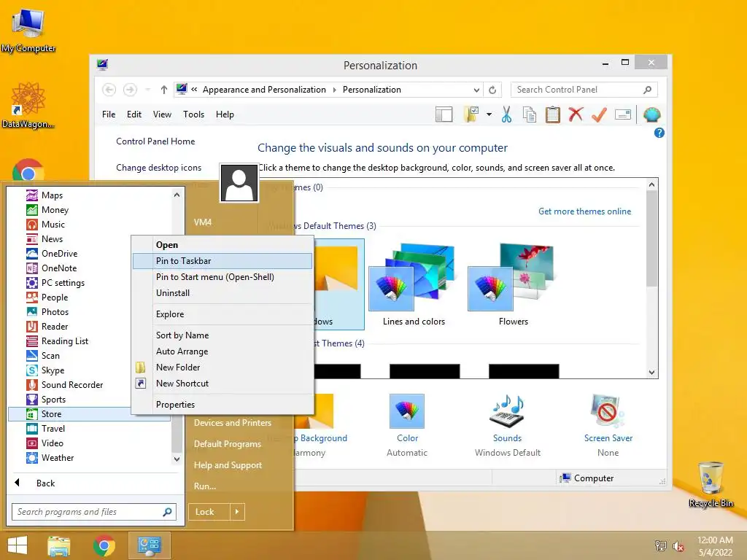747x560 pixels.
Task: Open the Weather app icon
Action: pyautogui.click(x=32, y=458)
